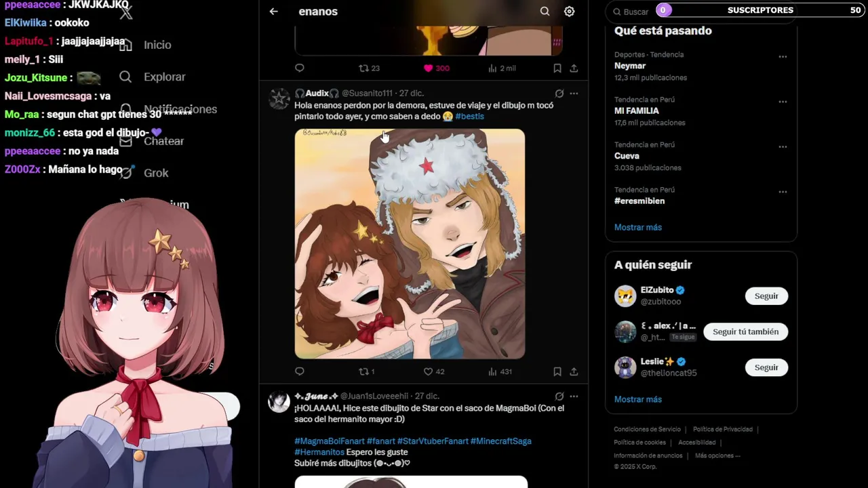Click Mostrar más under trending topics

point(638,227)
